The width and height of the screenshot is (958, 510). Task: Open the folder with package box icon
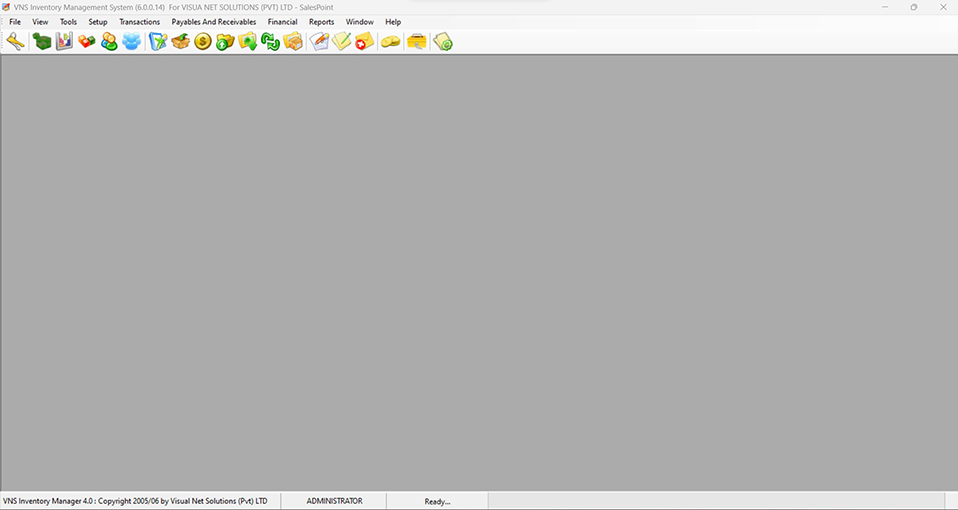(293, 42)
